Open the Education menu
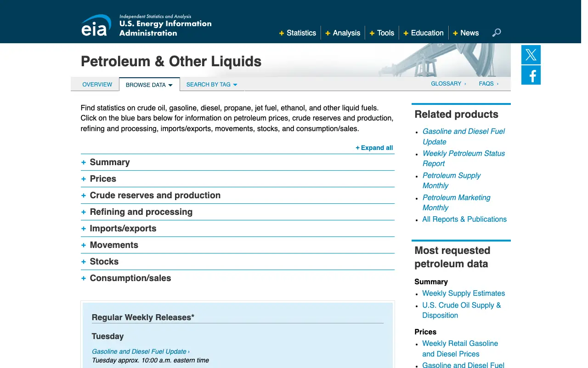Image resolution: width=588 pixels, height=368 pixels. point(424,33)
